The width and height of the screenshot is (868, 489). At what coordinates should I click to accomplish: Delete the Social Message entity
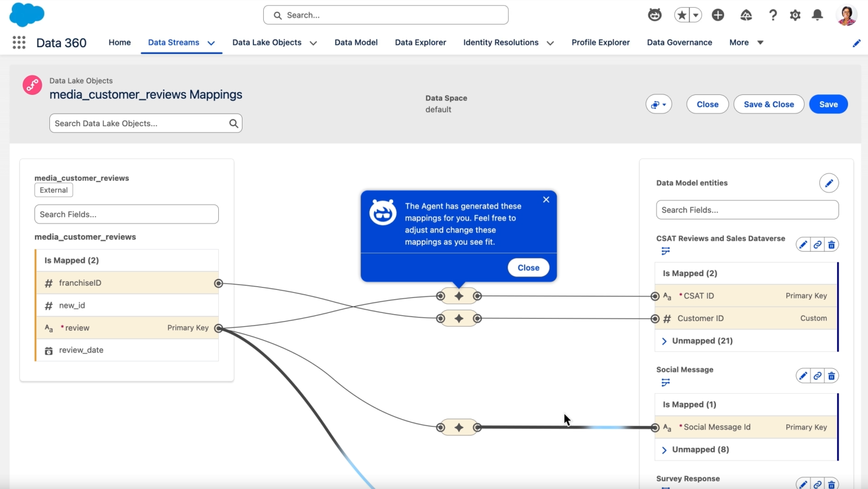tap(832, 376)
